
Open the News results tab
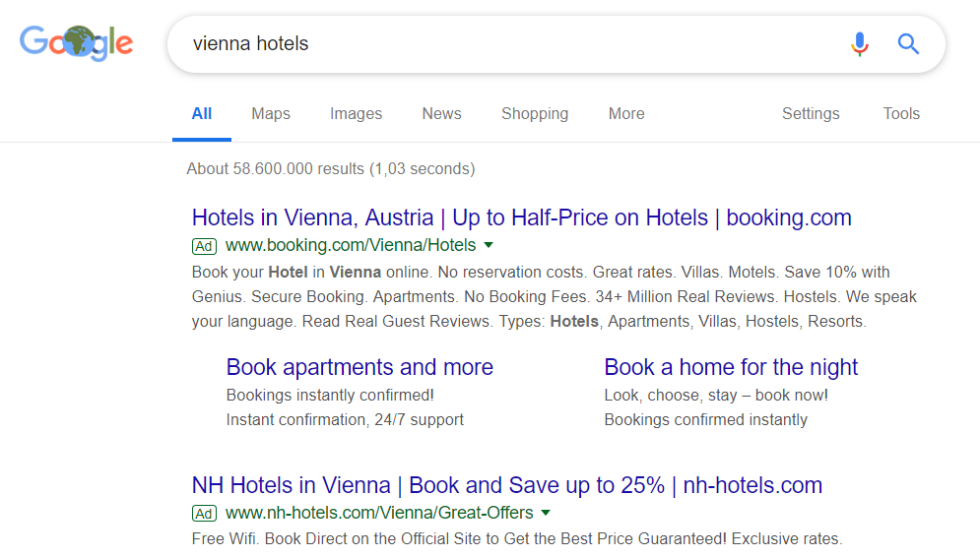441,114
